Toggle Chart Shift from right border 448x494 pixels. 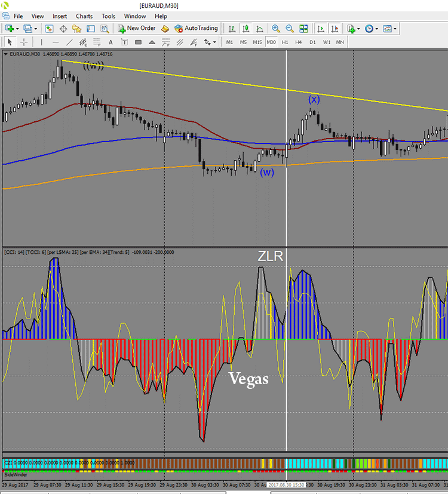pos(335,29)
